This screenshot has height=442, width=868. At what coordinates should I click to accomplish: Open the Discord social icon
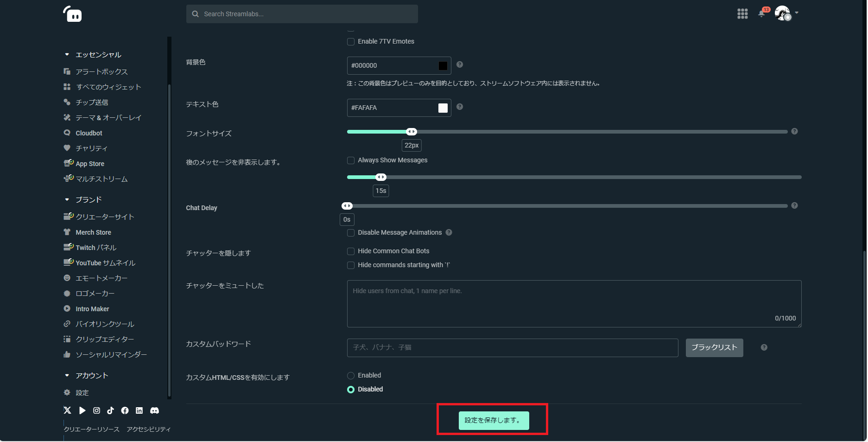point(154,410)
